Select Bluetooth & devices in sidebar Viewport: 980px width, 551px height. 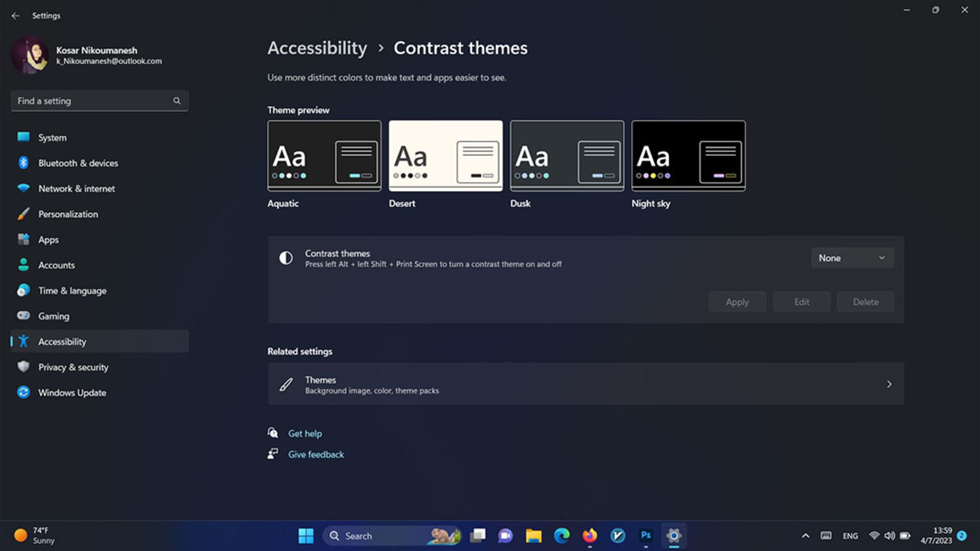pos(78,163)
